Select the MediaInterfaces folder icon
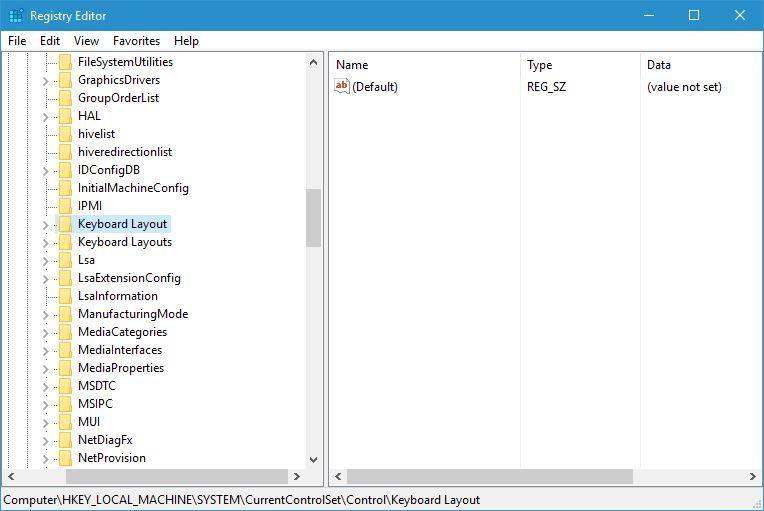Screen dimensions: 764x511 tap(65, 351)
